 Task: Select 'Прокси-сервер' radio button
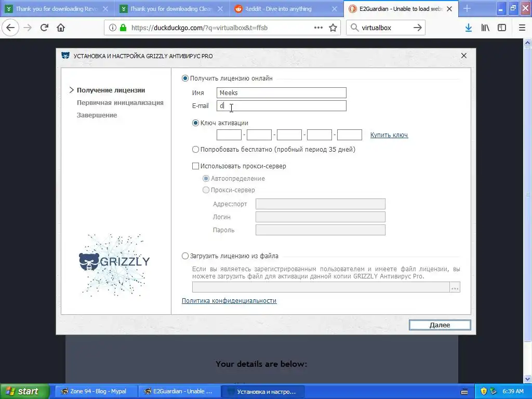(x=206, y=190)
